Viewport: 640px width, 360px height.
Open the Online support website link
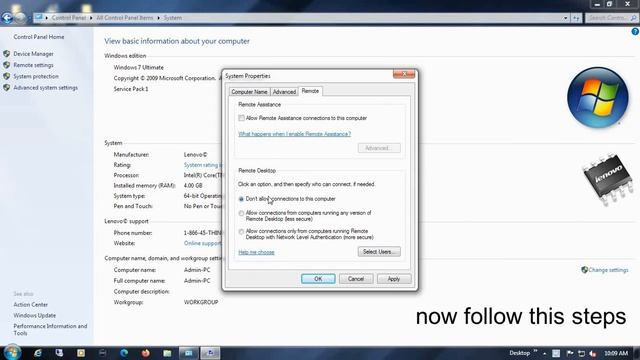(x=202, y=243)
